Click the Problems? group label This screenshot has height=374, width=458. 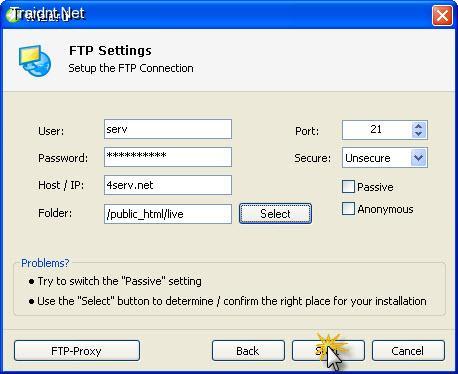point(45,263)
